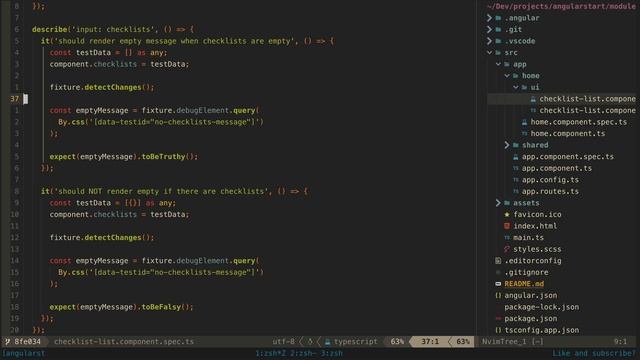Click the package.json file icon
Image resolution: width=640 pixels, height=360 pixels.
click(498, 318)
